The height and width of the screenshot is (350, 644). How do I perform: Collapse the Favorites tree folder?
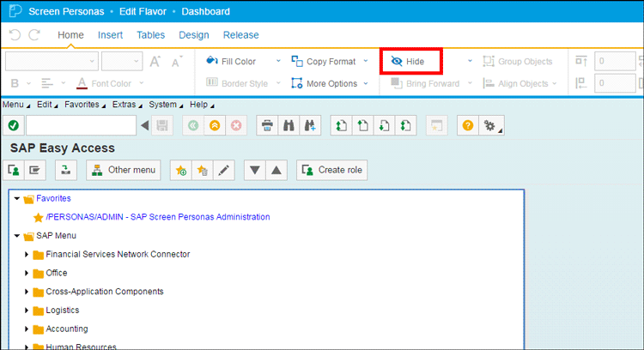pyautogui.click(x=17, y=198)
